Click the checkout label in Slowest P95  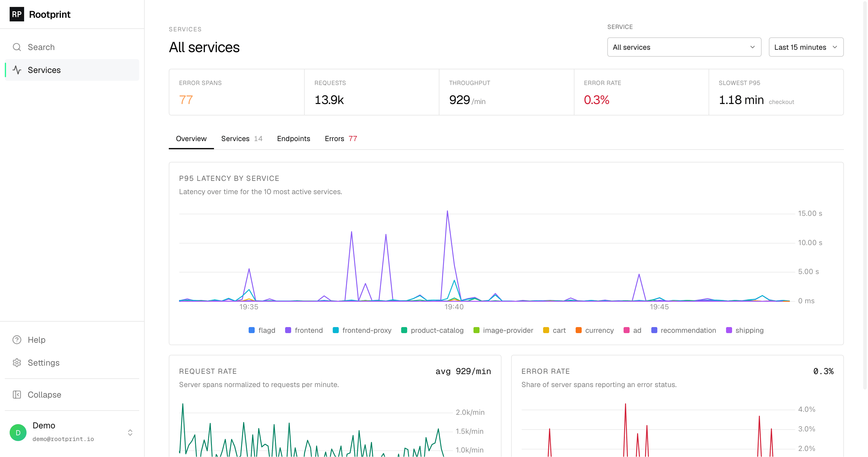(x=782, y=102)
